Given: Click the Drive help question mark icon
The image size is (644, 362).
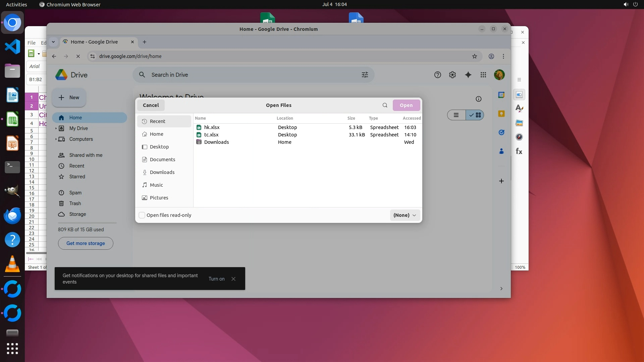Looking at the screenshot, I should coord(437,75).
